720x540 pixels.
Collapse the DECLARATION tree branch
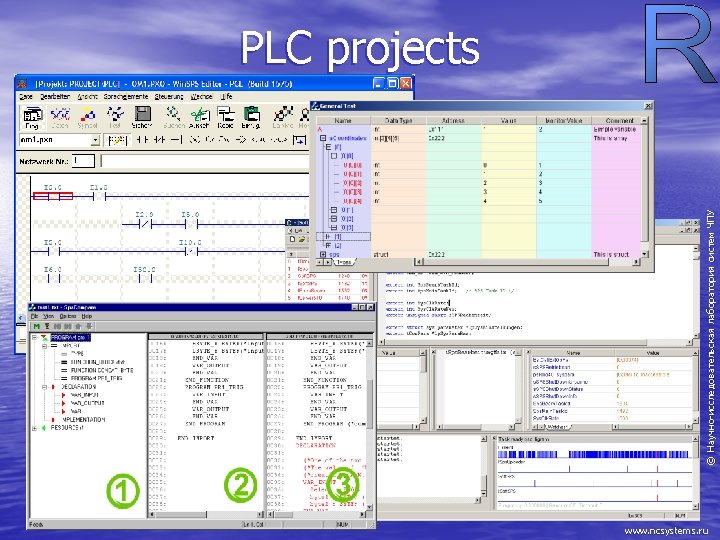45,387
